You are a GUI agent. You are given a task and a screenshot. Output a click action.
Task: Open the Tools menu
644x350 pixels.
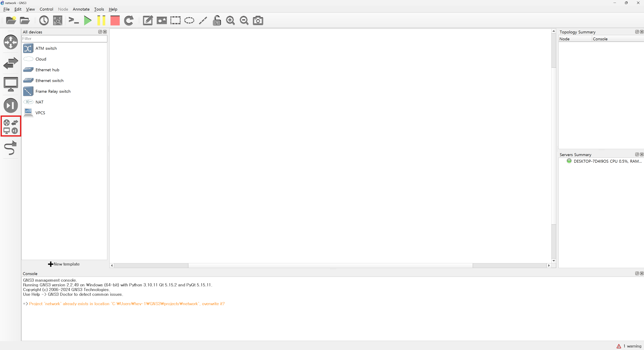click(x=99, y=9)
